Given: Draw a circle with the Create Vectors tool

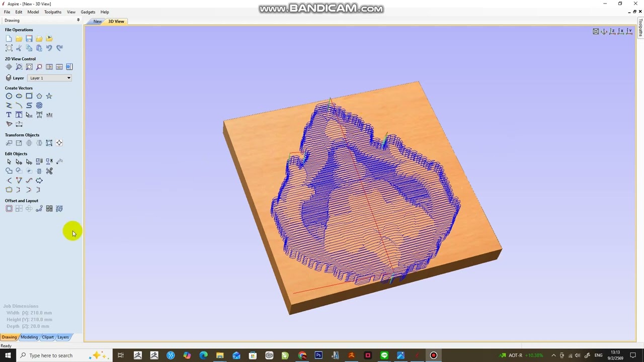Looking at the screenshot, I should (x=9, y=96).
